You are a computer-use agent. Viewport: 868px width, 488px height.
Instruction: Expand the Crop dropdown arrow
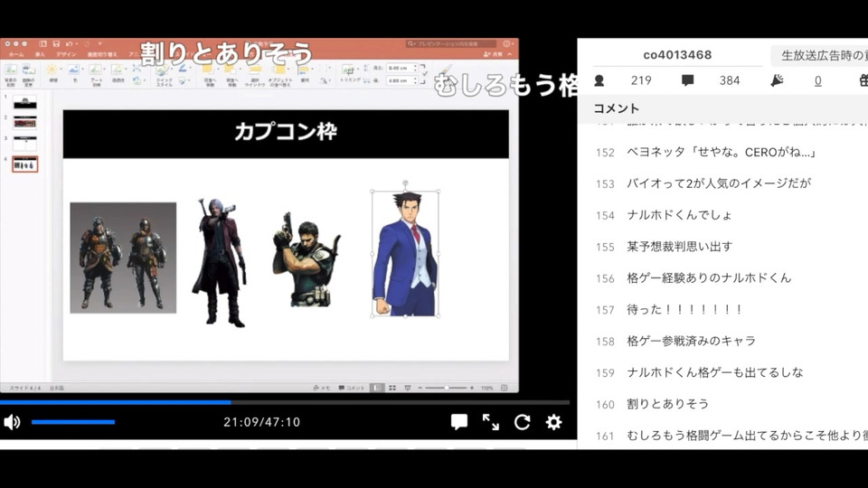pyautogui.click(x=358, y=69)
